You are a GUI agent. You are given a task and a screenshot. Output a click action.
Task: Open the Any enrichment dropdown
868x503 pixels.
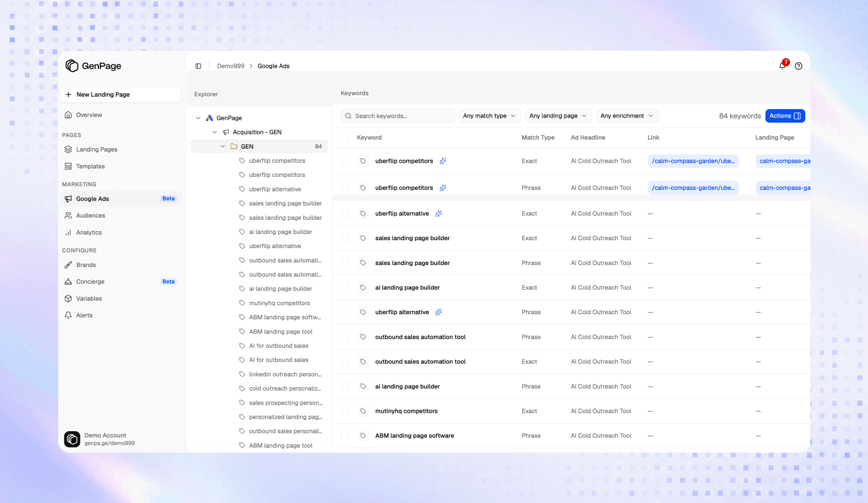pyautogui.click(x=627, y=116)
